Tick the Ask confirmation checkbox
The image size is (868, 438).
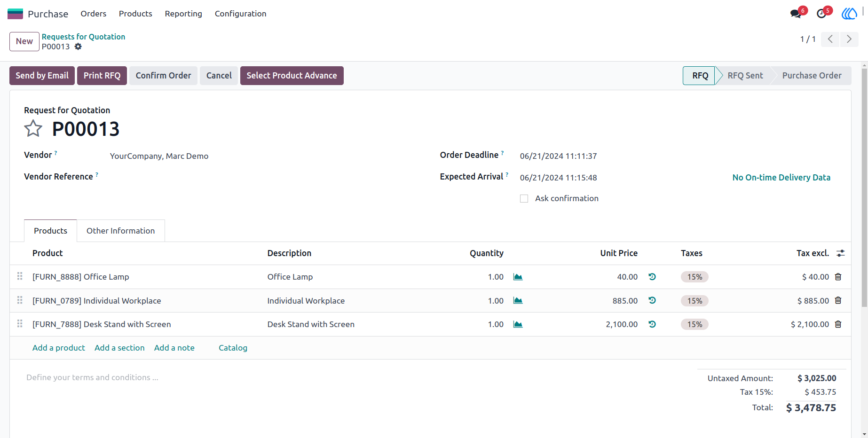[524, 199]
